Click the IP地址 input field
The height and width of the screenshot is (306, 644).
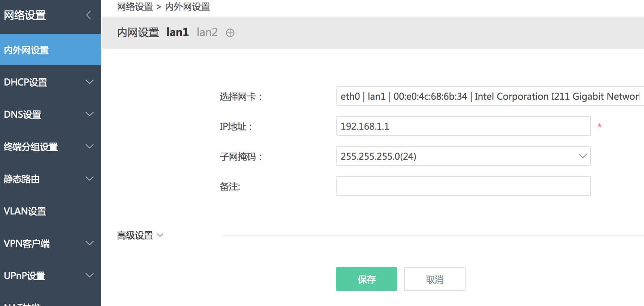coord(463,126)
